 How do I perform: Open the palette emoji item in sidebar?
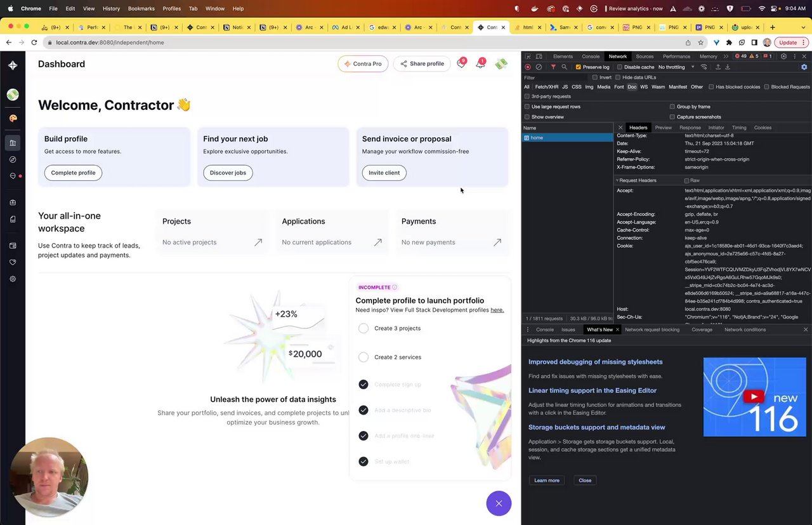[13, 118]
